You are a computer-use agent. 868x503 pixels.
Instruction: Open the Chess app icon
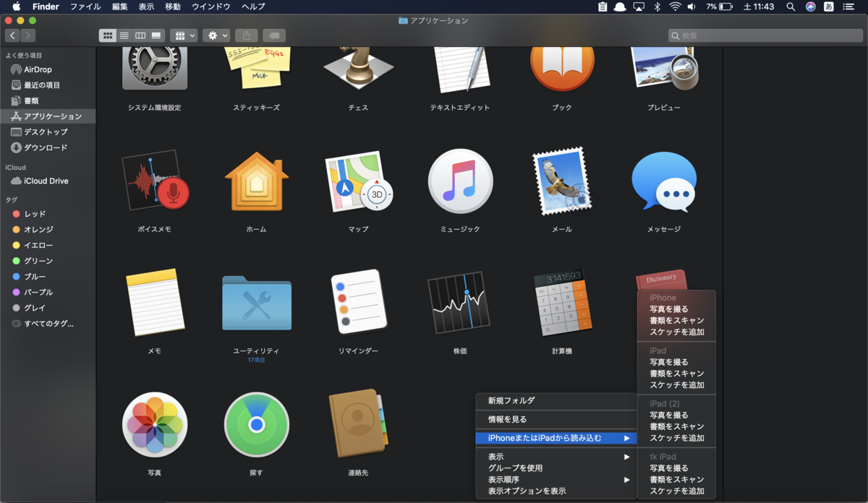pos(358,68)
